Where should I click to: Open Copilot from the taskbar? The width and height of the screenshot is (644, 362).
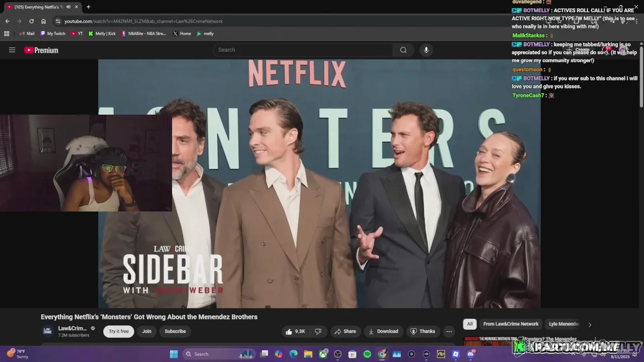pos(279,354)
